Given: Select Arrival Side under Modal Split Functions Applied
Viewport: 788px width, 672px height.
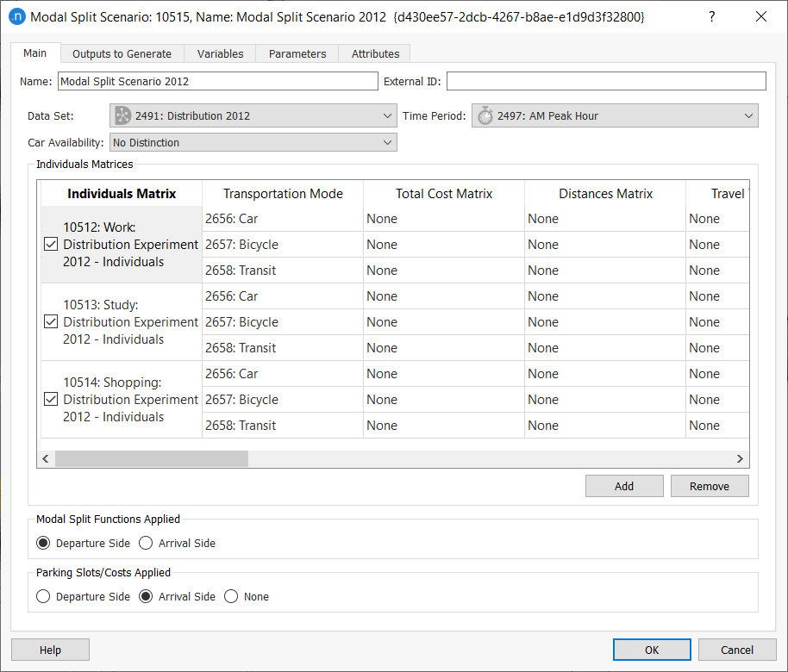Looking at the screenshot, I should click(146, 543).
